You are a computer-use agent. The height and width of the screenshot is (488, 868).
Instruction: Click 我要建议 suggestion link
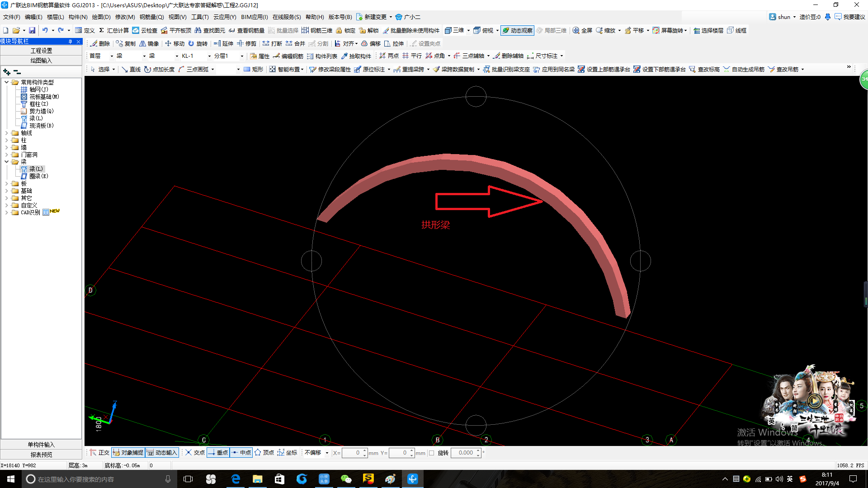[850, 17]
